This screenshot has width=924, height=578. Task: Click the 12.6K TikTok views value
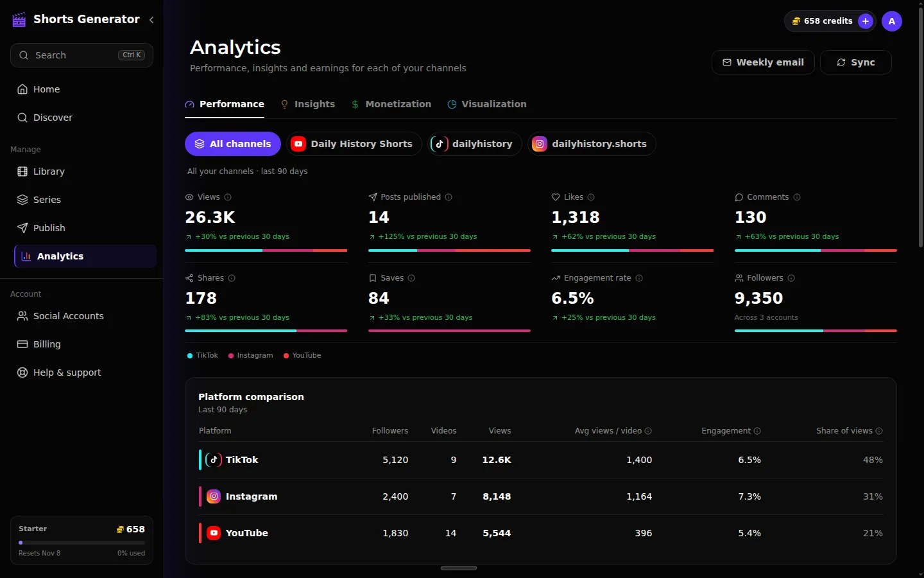(x=497, y=460)
